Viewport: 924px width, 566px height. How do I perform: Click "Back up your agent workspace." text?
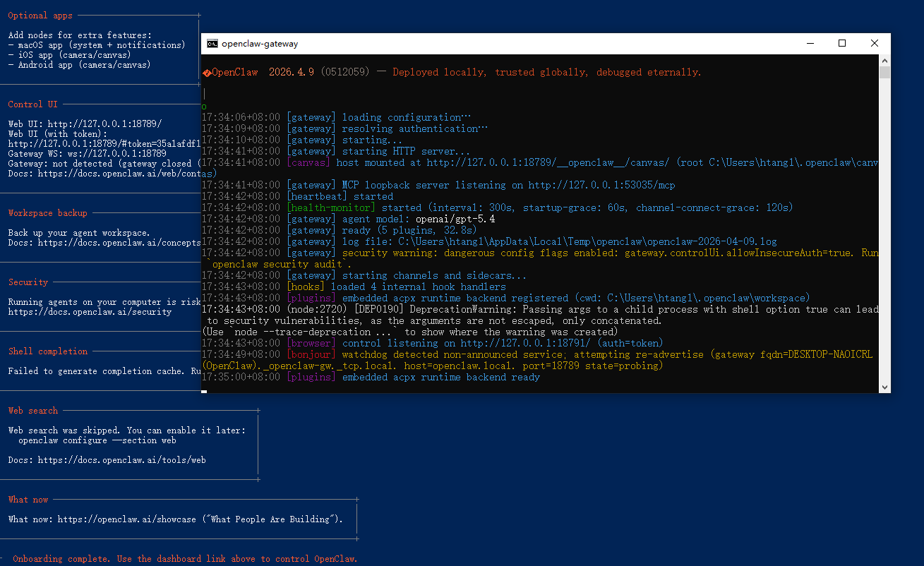pos(79,233)
